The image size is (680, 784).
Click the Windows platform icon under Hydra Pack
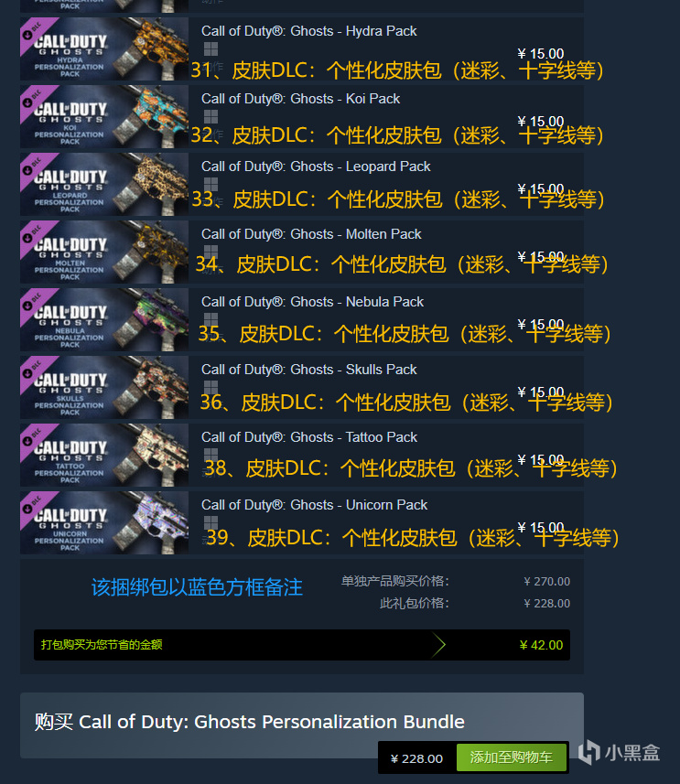pyautogui.click(x=210, y=49)
